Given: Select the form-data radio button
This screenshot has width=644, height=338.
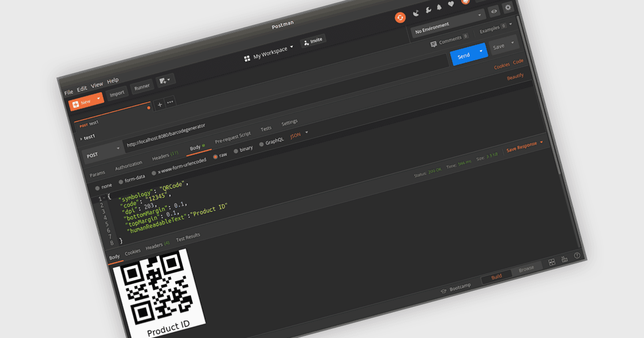Looking at the screenshot, I should coord(121,182).
